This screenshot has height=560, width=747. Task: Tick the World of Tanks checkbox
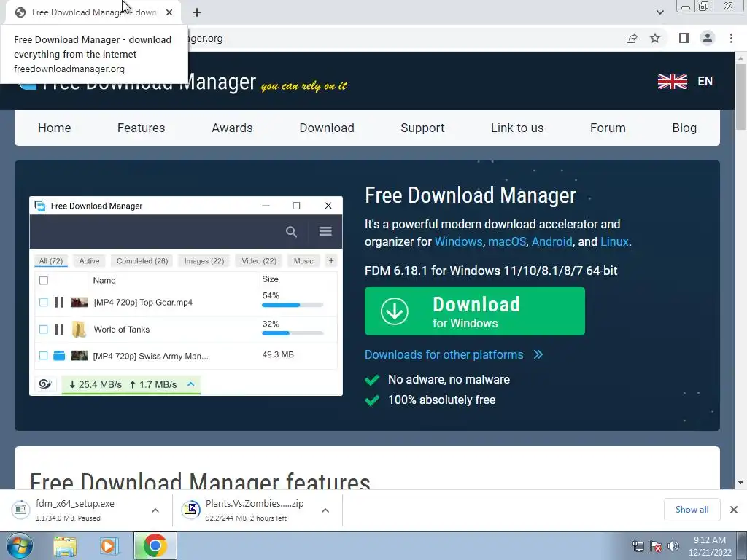(x=43, y=329)
